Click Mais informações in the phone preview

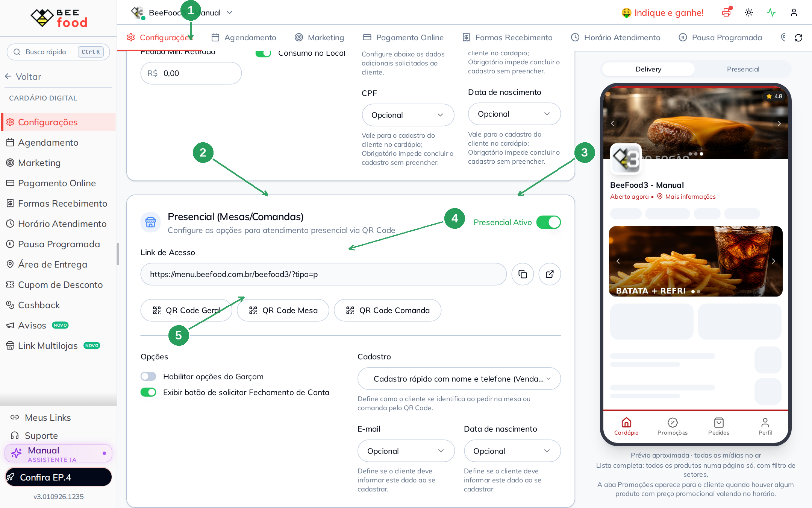tap(686, 196)
